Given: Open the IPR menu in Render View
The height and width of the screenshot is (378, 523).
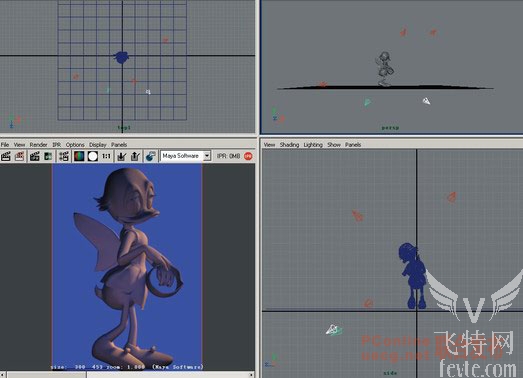Looking at the screenshot, I should coord(57,145).
